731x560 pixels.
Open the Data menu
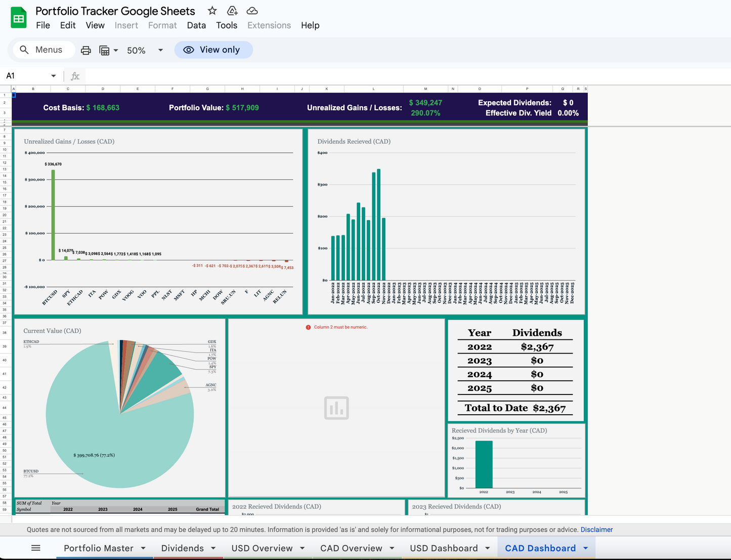click(196, 25)
